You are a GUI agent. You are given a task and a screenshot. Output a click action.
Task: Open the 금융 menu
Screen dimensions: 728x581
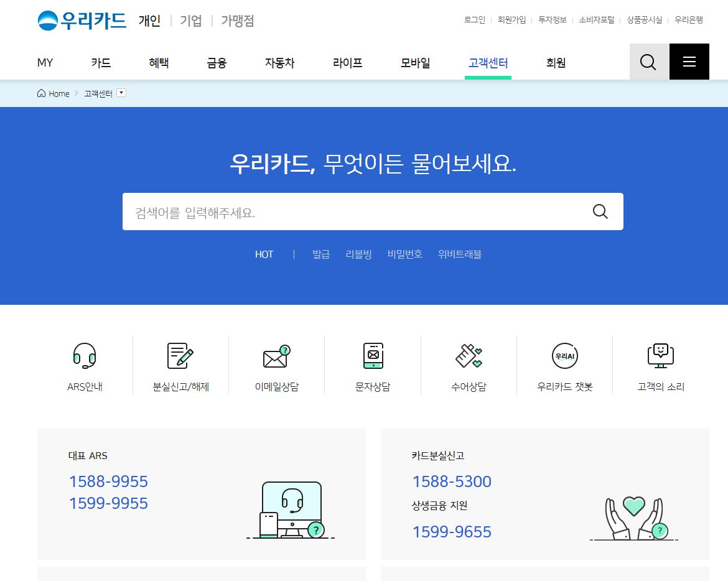217,63
